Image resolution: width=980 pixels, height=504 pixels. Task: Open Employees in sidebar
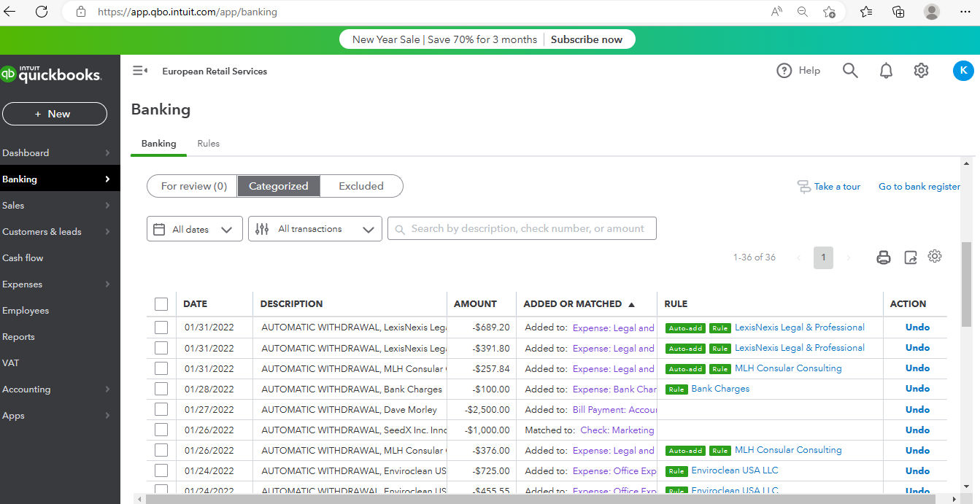(x=26, y=311)
